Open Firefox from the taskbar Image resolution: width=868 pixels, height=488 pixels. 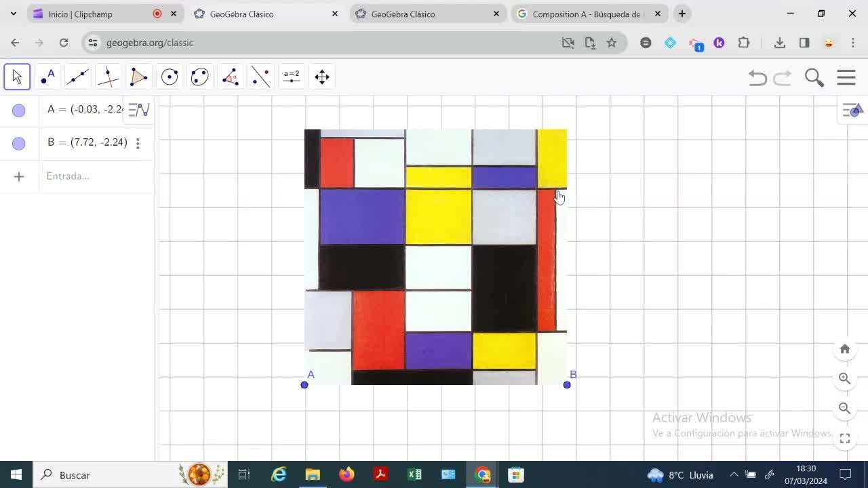tap(347, 474)
